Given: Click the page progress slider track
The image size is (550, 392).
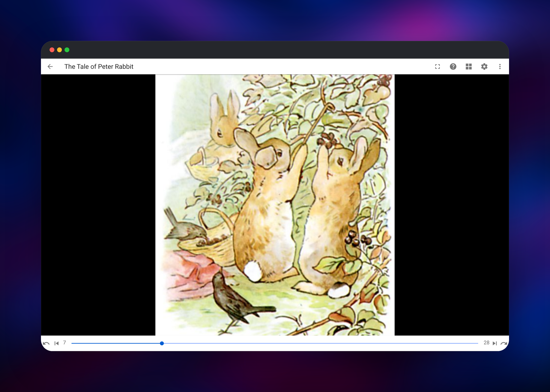Looking at the screenshot, I should tap(275, 343).
